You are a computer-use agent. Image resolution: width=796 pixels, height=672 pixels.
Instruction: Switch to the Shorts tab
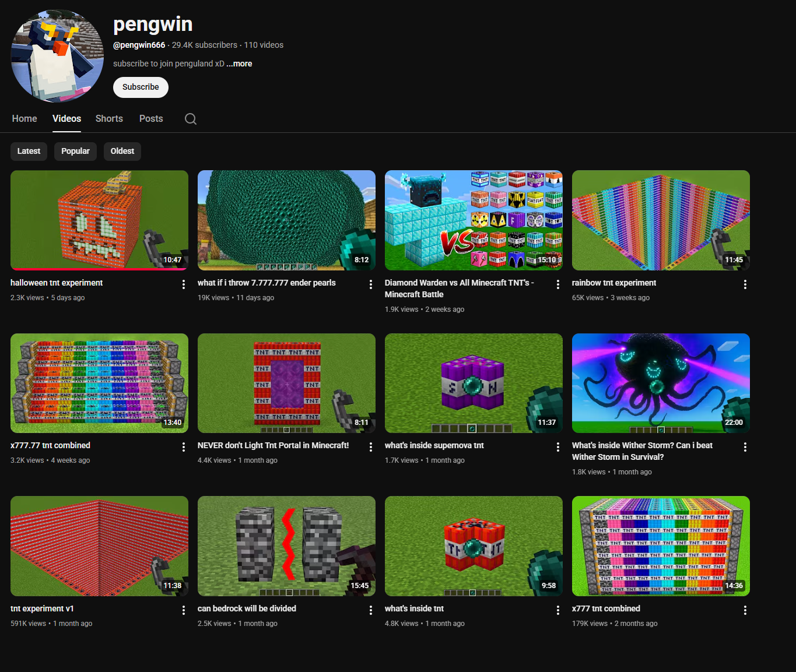(x=109, y=119)
